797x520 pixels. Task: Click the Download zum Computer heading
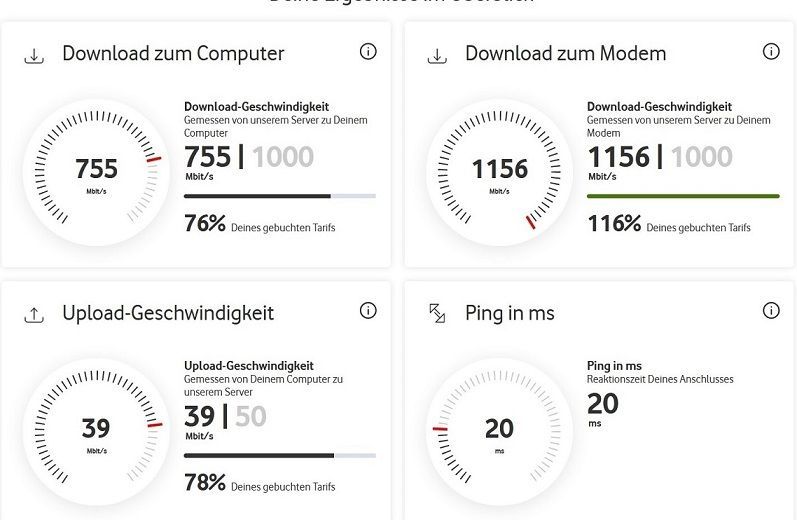[173, 54]
